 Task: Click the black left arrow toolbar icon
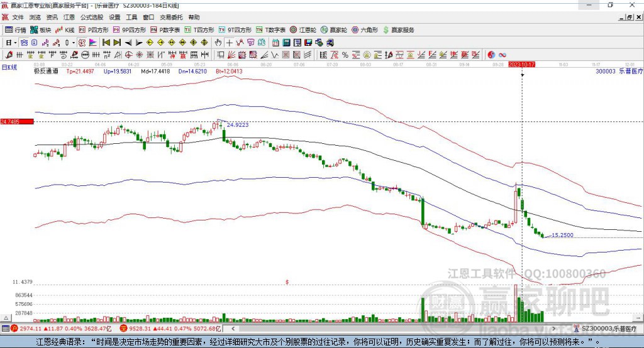[128, 43]
